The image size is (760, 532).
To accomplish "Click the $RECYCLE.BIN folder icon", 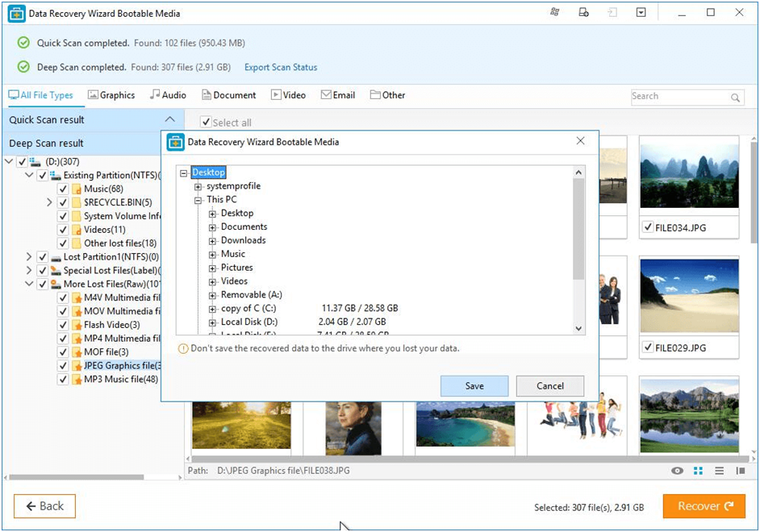I will (x=77, y=202).
